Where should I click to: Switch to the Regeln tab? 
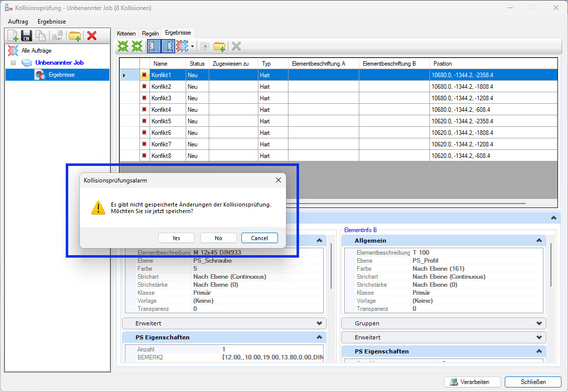point(151,33)
